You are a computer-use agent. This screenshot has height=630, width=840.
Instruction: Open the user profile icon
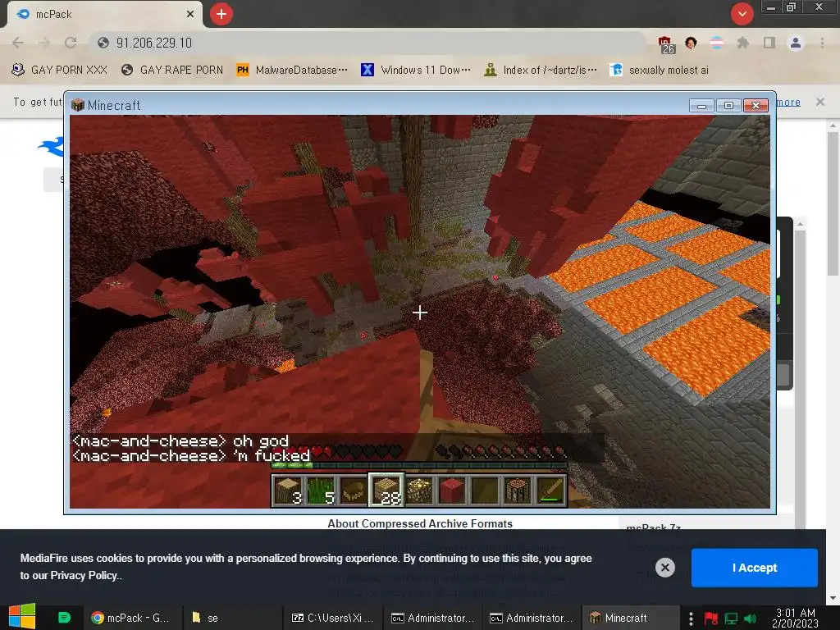(x=796, y=43)
